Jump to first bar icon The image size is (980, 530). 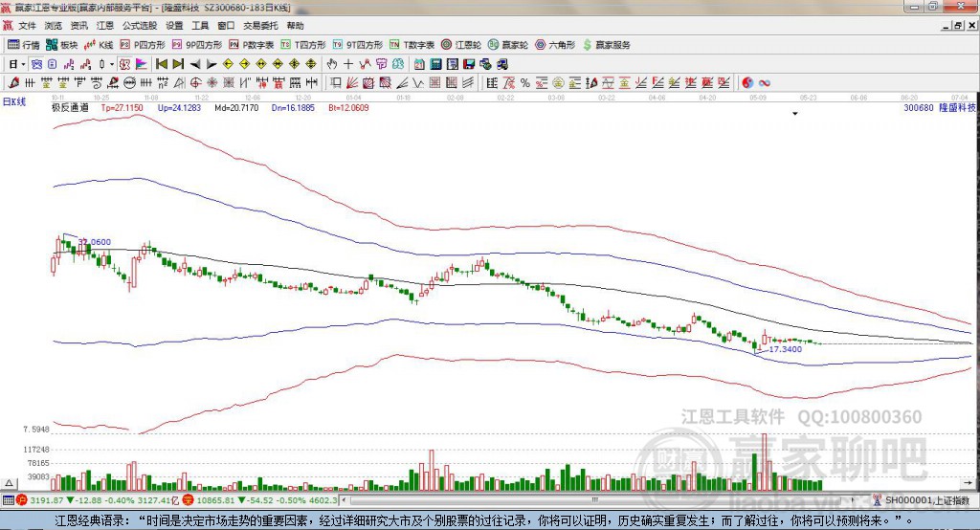click(x=161, y=64)
